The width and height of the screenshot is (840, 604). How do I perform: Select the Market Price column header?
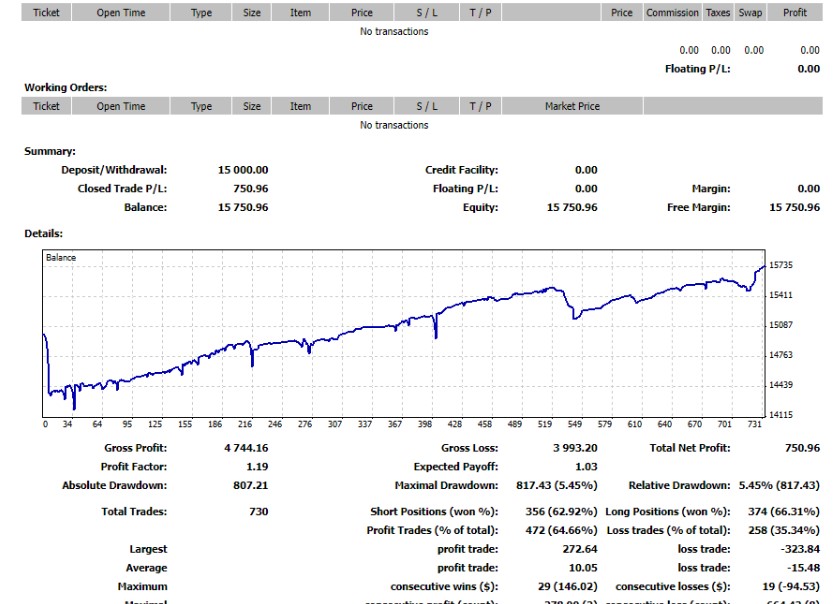(x=572, y=106)
